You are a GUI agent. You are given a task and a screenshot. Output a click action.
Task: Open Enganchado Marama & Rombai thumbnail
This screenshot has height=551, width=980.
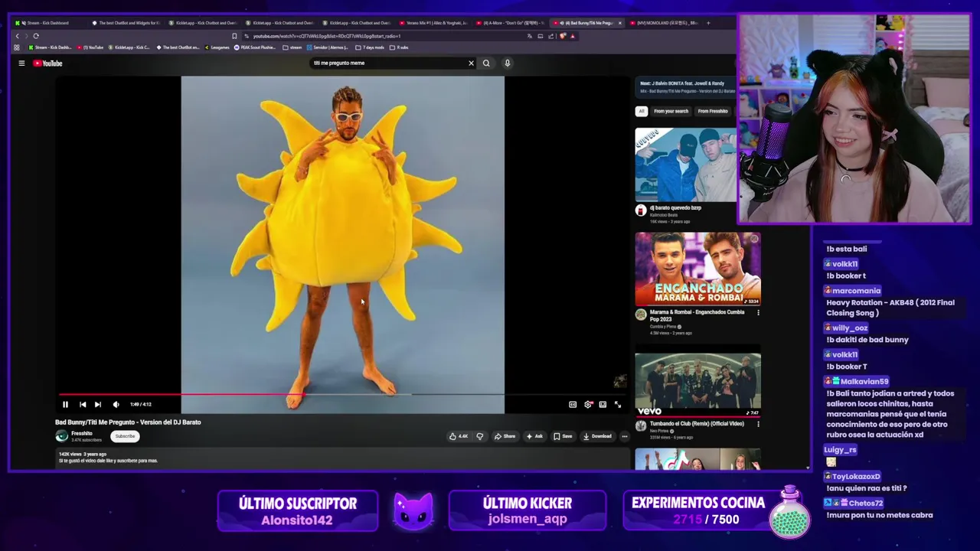(697, 269)
